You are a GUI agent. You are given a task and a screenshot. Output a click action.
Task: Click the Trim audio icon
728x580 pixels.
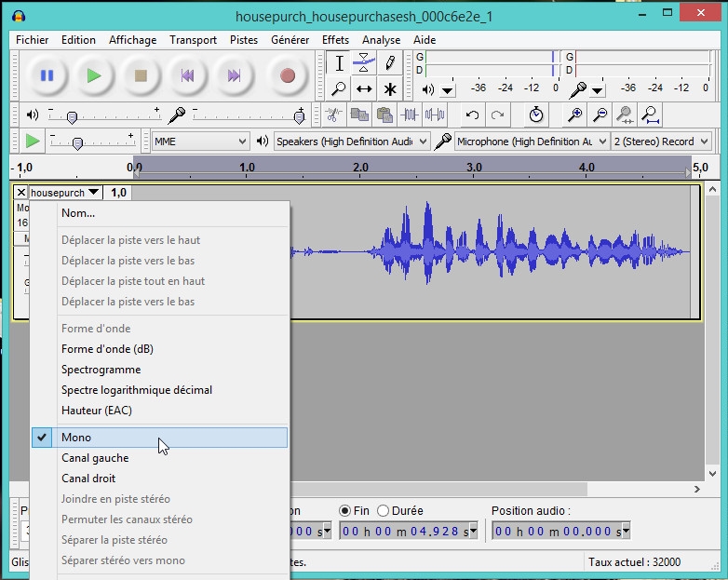(x=410, y=115)
